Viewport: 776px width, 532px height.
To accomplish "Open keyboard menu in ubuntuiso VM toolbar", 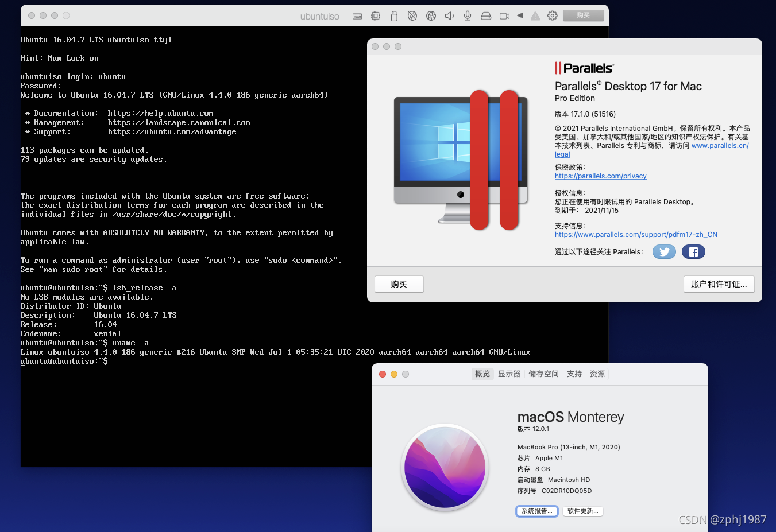I will click(x=357, y=16).
